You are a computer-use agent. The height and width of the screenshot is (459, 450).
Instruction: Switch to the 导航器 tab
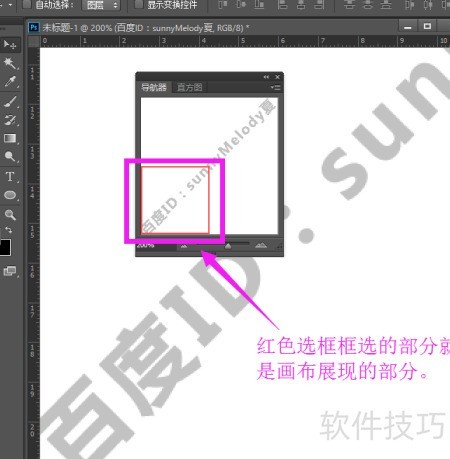coord(153,87)
